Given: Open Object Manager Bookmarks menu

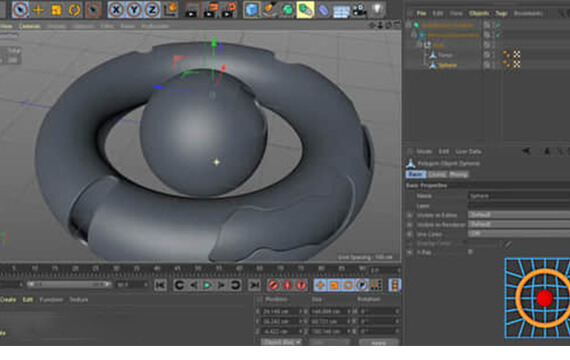Looking at the screenshot, I should point(528,13).
